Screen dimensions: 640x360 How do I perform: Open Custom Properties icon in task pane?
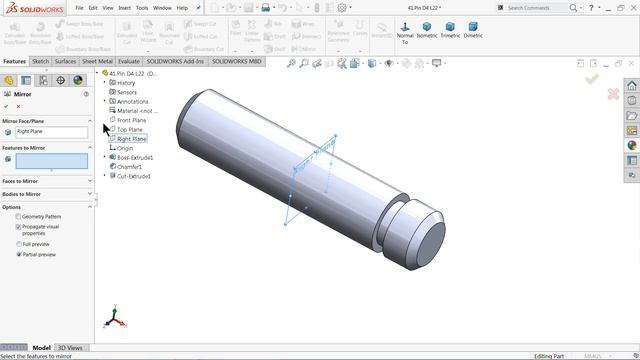click(631, 160)
